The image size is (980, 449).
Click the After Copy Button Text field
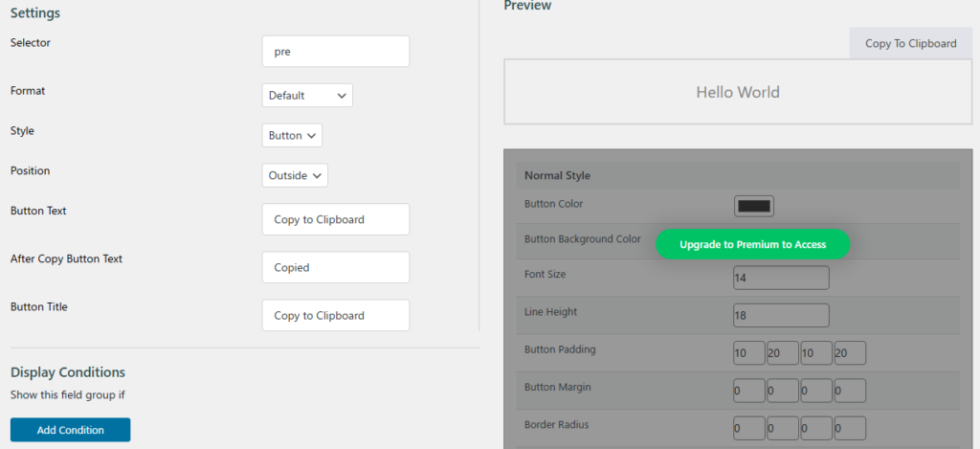336,268
